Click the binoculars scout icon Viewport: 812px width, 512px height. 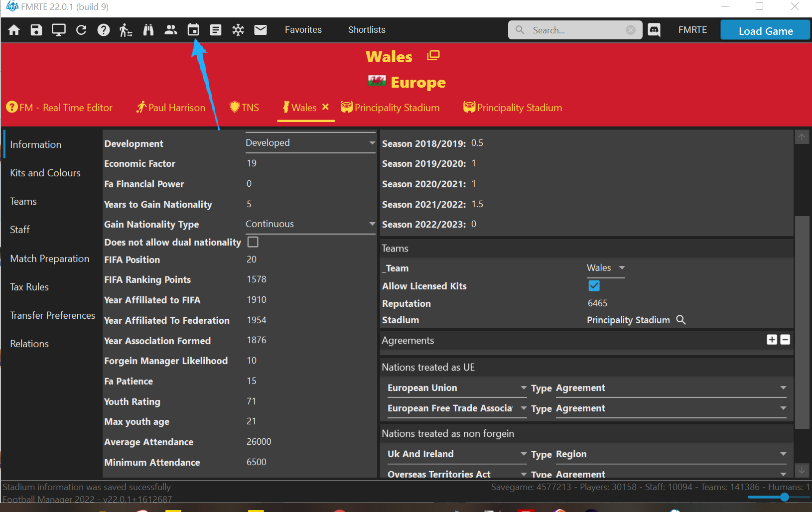point(148,30)
